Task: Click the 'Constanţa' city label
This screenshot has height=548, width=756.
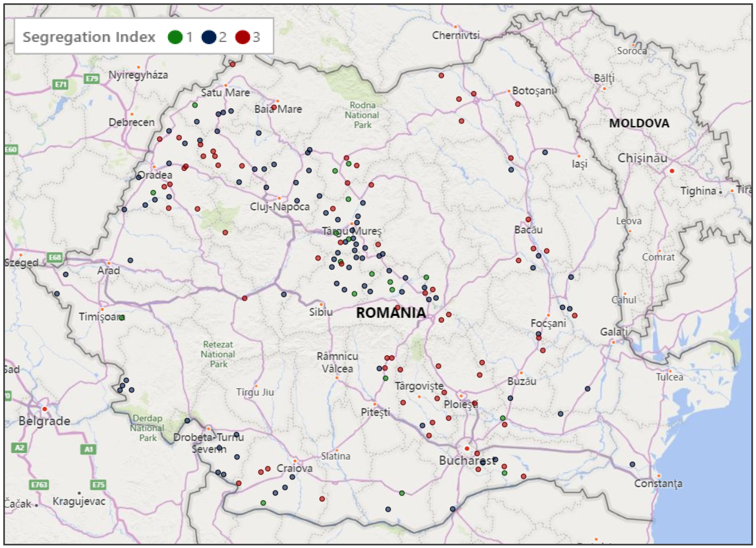Action: pyautogui.click(x=658, y=483)
